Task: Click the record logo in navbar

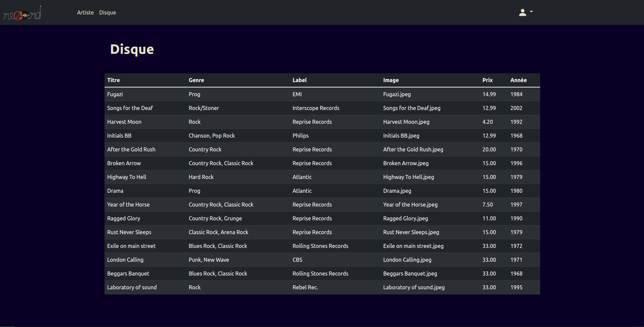Action: (22, 13)
